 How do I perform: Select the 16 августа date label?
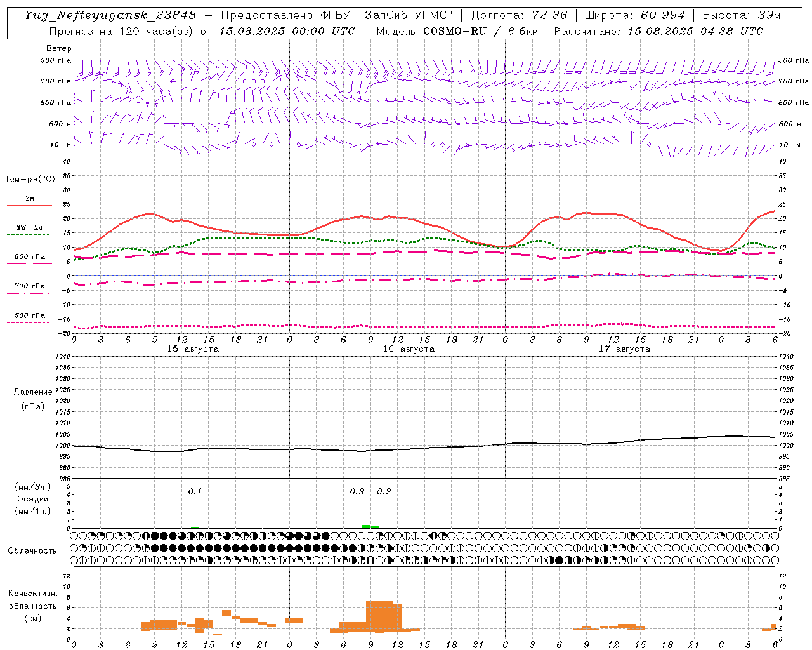pyautogui.click(x=409, y=349)
